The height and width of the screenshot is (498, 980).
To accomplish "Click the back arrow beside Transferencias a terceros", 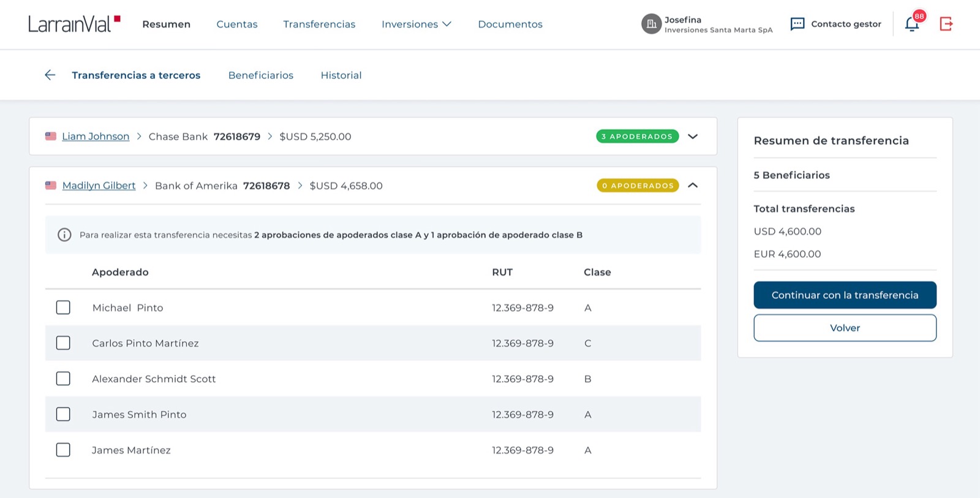I will click(x=50, y=75).
